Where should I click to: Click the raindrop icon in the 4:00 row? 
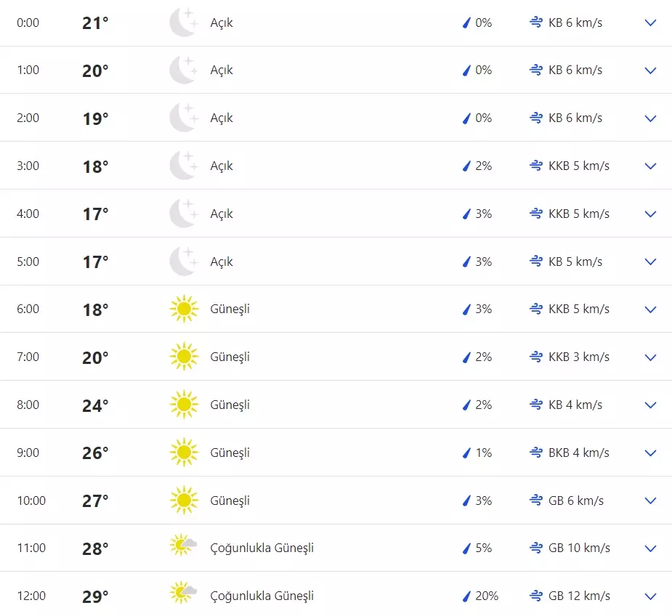pos(467,214)
